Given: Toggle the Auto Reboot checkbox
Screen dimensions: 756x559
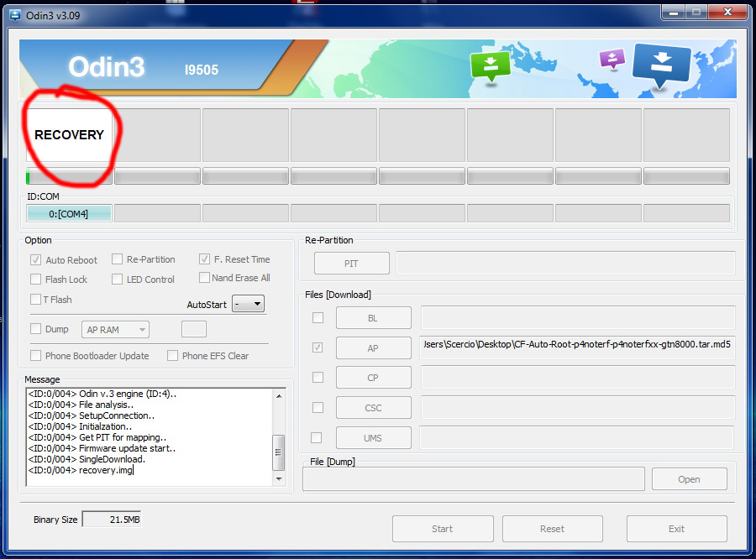Looking at the screenshot, I should pos(36,260).
